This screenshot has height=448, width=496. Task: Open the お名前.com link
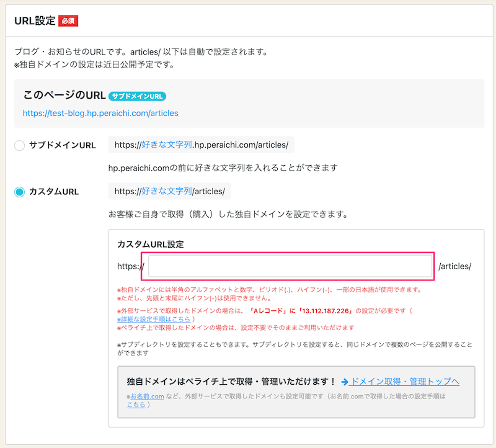tap(147, 396)
